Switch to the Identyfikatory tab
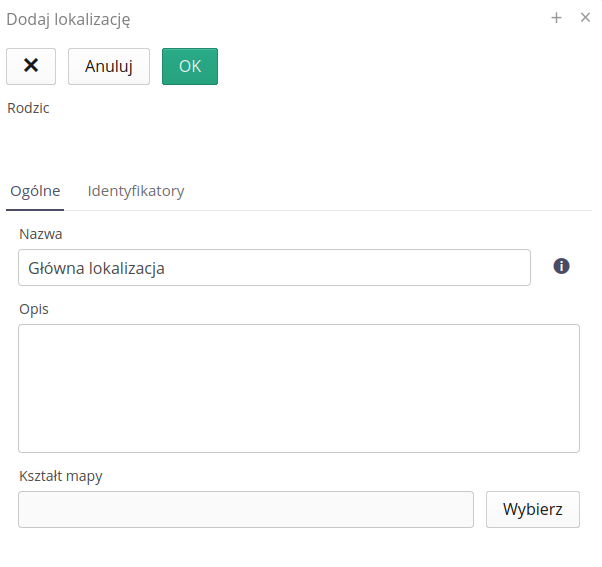Screen dimensions: 602x567 point(136,191)
